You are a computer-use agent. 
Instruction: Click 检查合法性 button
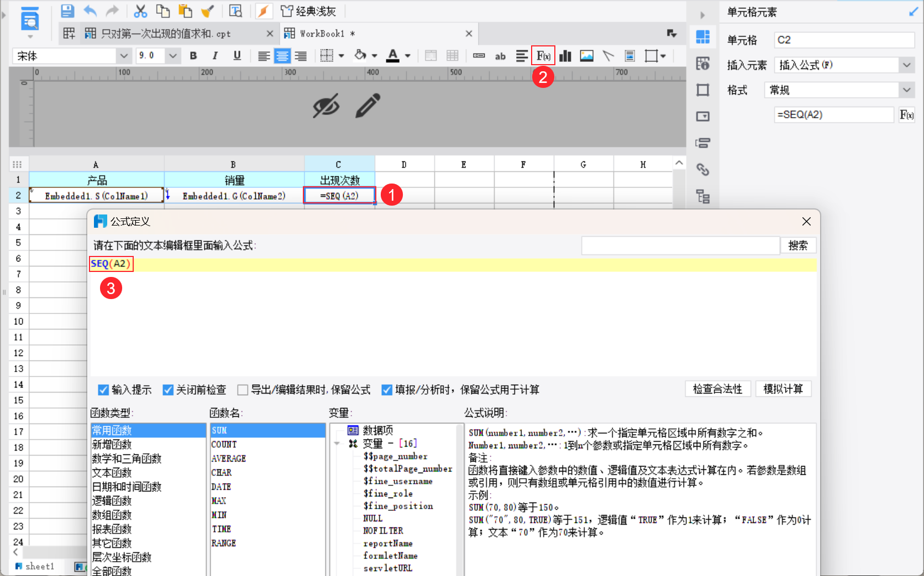[718, 389]
